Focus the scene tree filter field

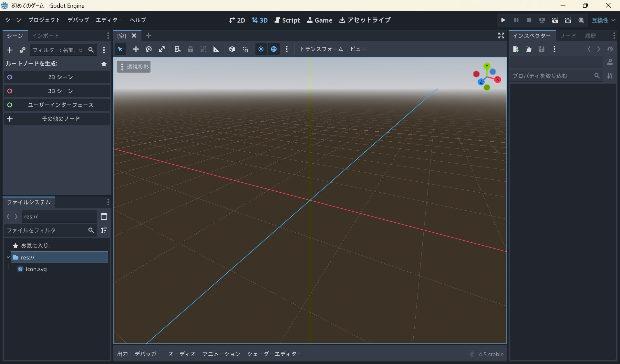click(63, 50)
